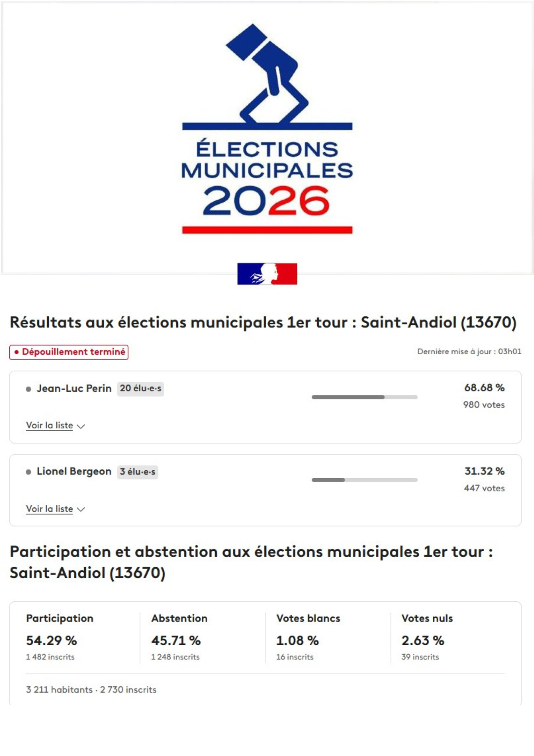Click the Jean-Luc Perin candidate name
The height and width of the screenshot is (756, 534).
click(x=74, y=389)
